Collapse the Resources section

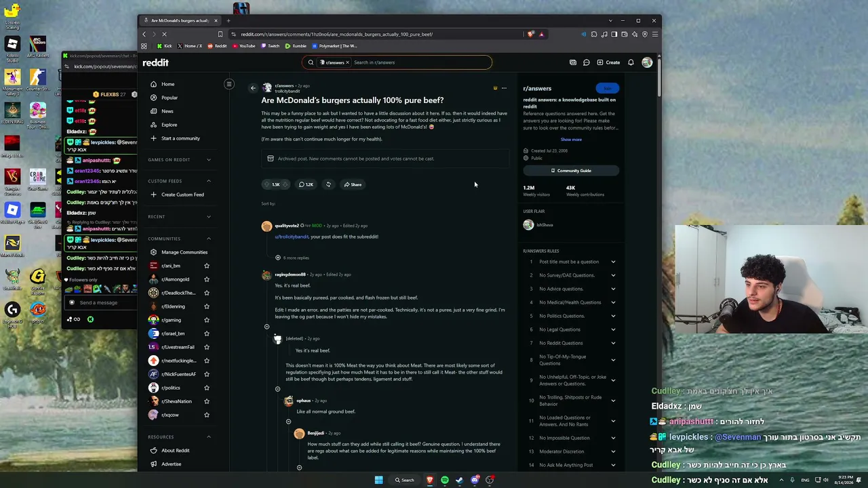pos(209,437)
